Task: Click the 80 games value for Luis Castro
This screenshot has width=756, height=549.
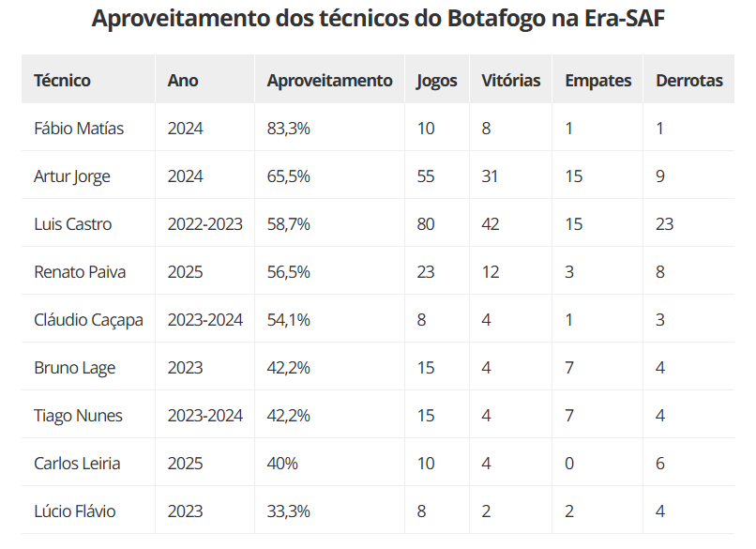Action: (426, 224)
